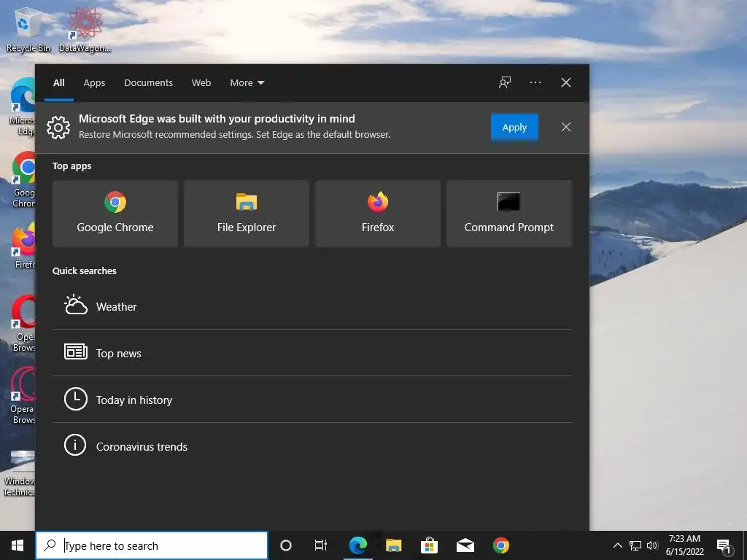Apply recommended Edge settings

point(514,127)
